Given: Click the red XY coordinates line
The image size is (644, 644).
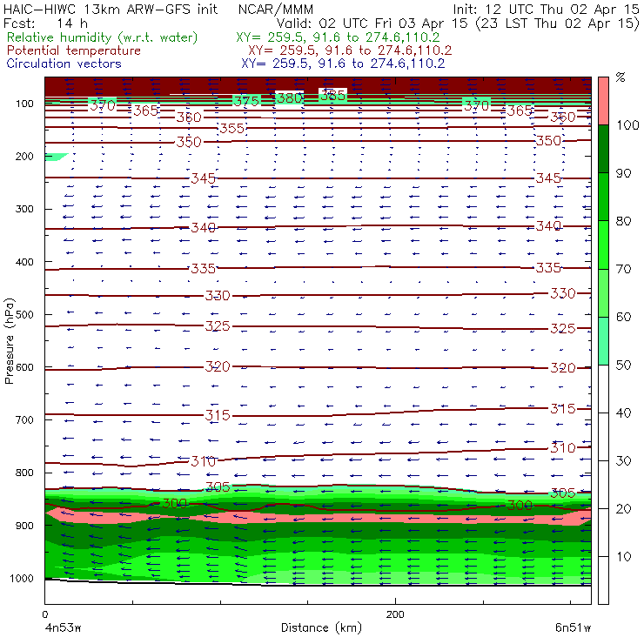Looking at the screenshot, I should click(350, 50).
